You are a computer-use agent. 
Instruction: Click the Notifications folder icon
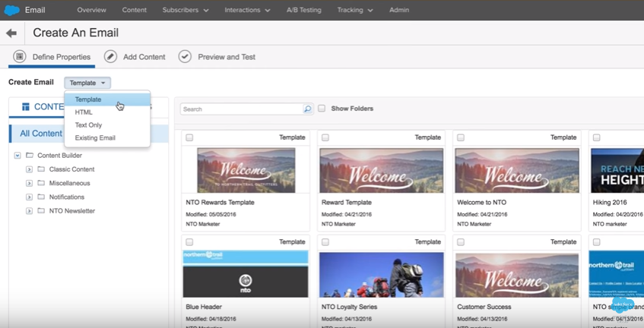coord(41,197)
